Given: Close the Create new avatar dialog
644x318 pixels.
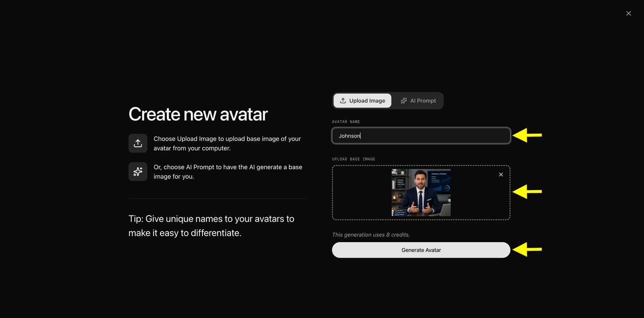Looking at the screenshot, I should 628,13.
